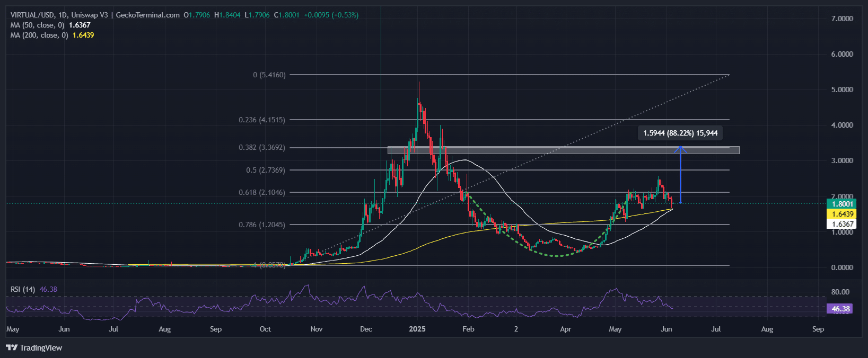868x358 pixels.
Task: Click the 0.0000 price axis label
Action: coord(842,267)
